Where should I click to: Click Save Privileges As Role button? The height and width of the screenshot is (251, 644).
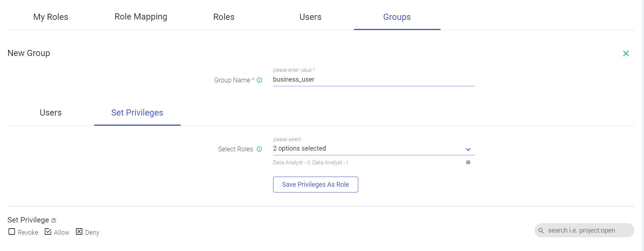pyautogui.click(x=316, y=185)
